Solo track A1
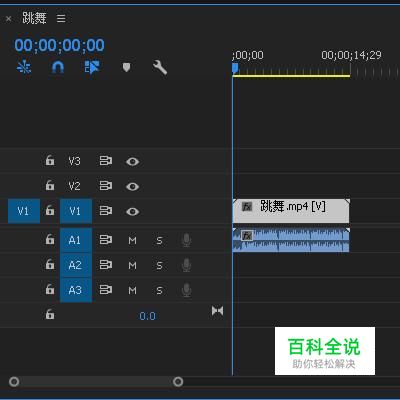This screenshot has height=400, width=400. 159,240
